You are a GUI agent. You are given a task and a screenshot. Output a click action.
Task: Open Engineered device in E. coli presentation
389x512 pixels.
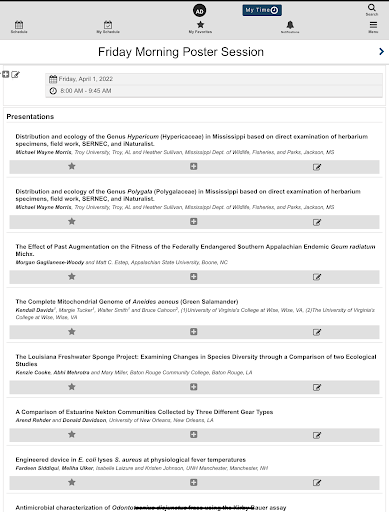coord(130,460)
